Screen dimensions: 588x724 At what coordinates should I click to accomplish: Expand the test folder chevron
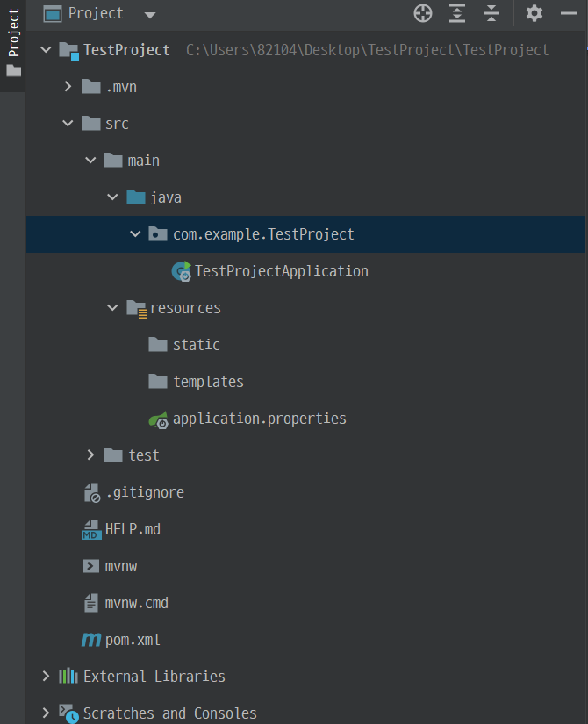pyautogui.click(x=90, y=455)
